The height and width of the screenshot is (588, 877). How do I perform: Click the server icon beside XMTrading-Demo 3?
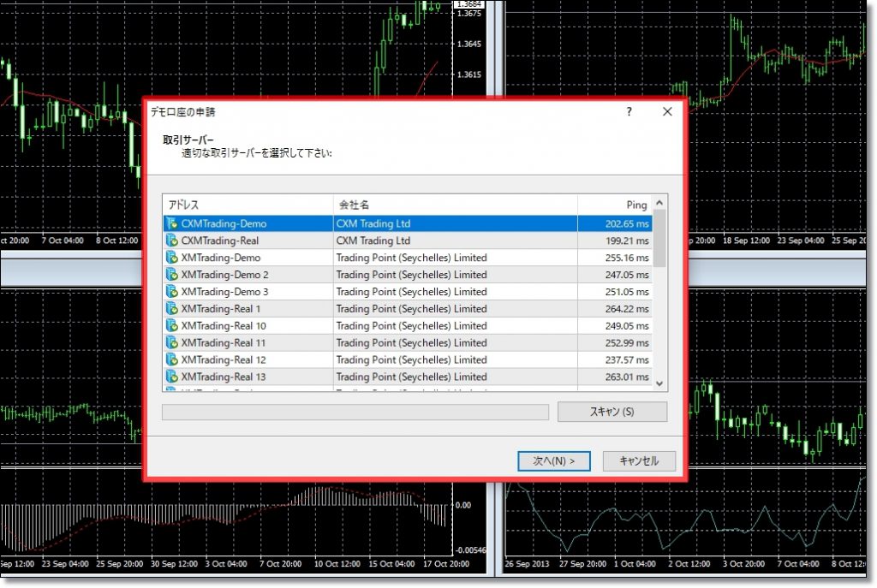pyautogui.click(x=171, y=291)
